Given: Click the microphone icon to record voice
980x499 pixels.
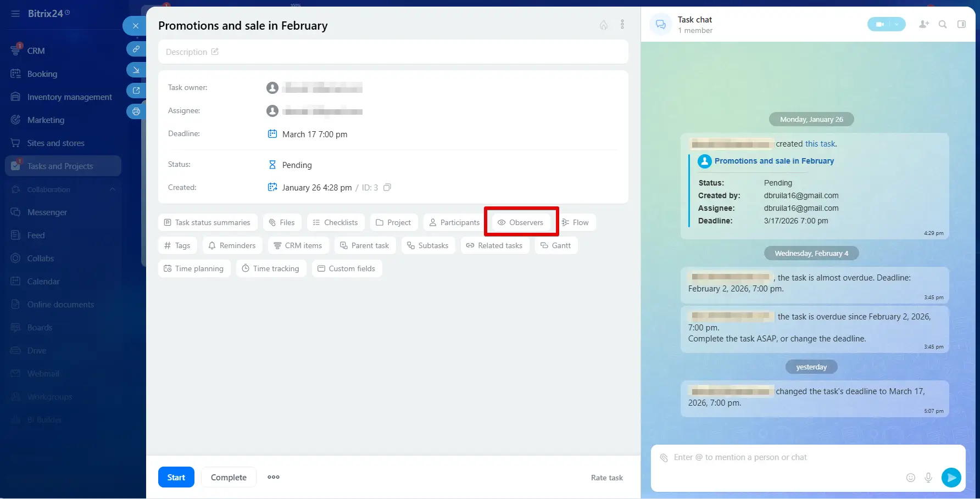Looking at the screenshot, I should (x=928, y=478).
